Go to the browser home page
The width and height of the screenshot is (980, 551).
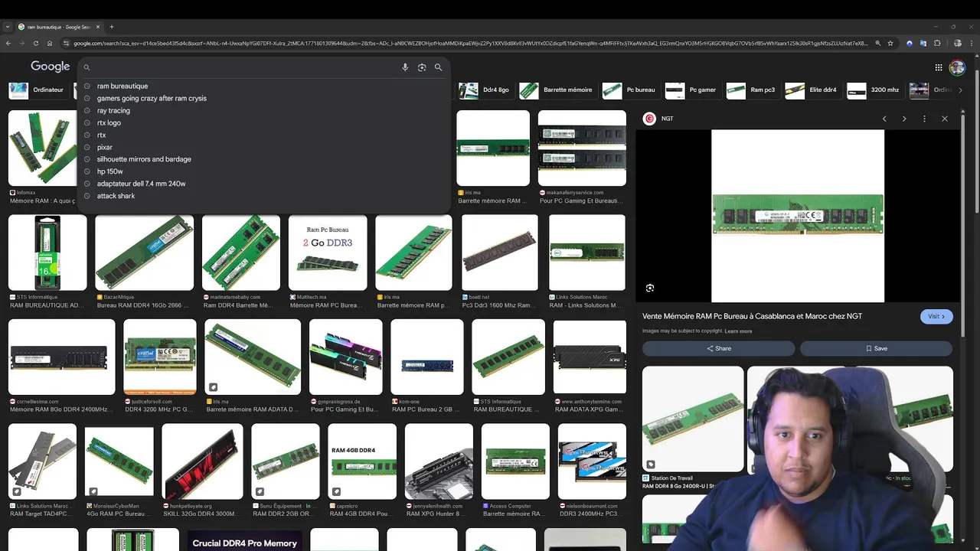(x=50, y=44)
